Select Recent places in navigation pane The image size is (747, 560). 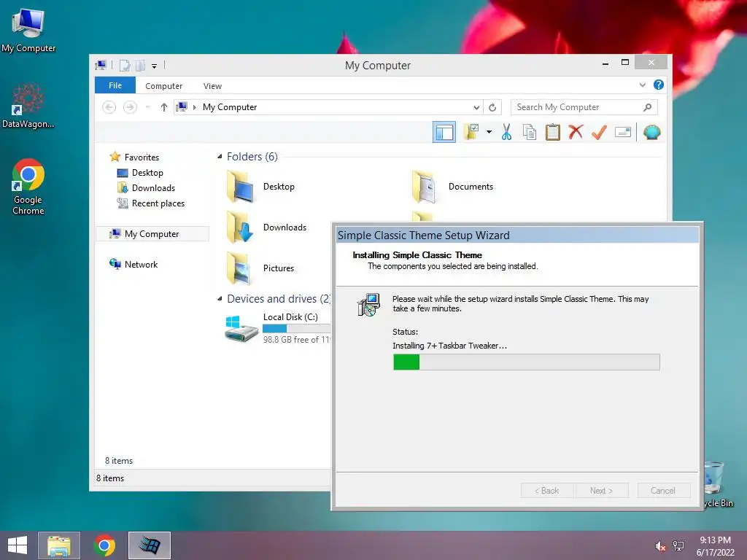pos(158,203)
